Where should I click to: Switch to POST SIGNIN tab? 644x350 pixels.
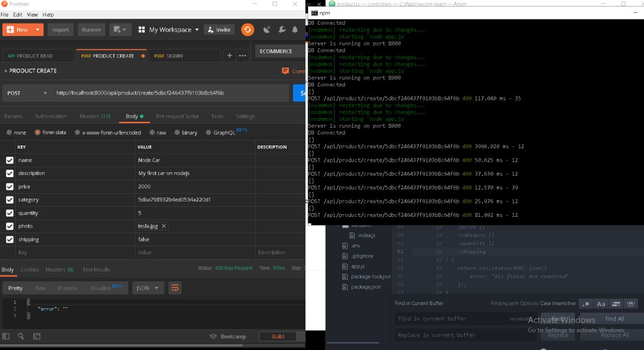pyautogui.click(x=184, y=56)
